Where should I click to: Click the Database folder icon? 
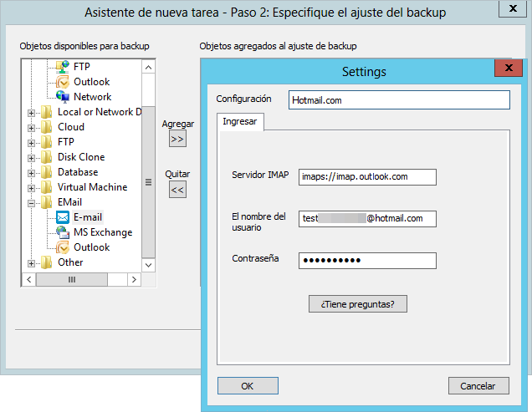point(47,172)
